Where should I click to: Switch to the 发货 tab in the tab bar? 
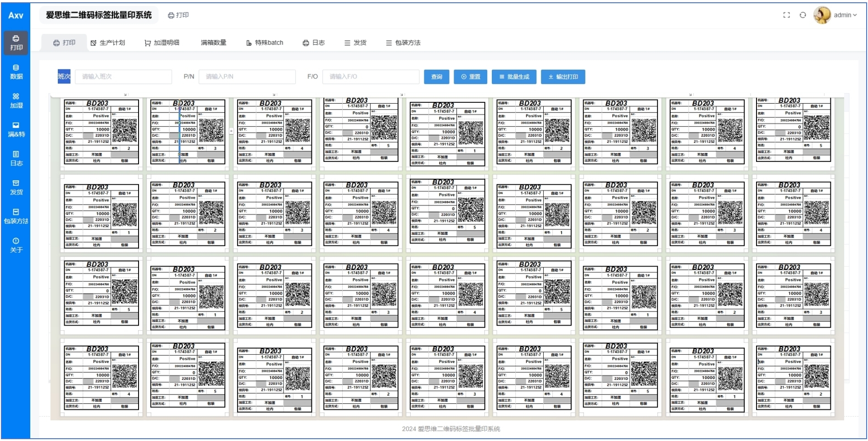click(x=356, y=43)
